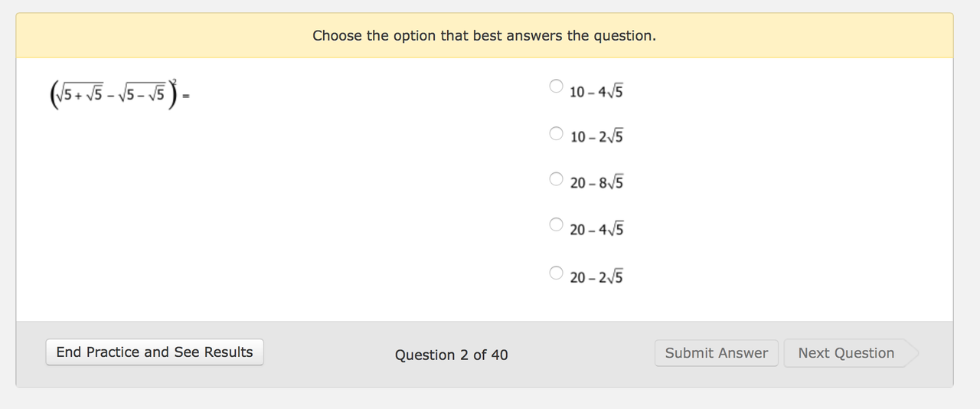Select the radio button for 10 – 4√5

coord(557,86)
